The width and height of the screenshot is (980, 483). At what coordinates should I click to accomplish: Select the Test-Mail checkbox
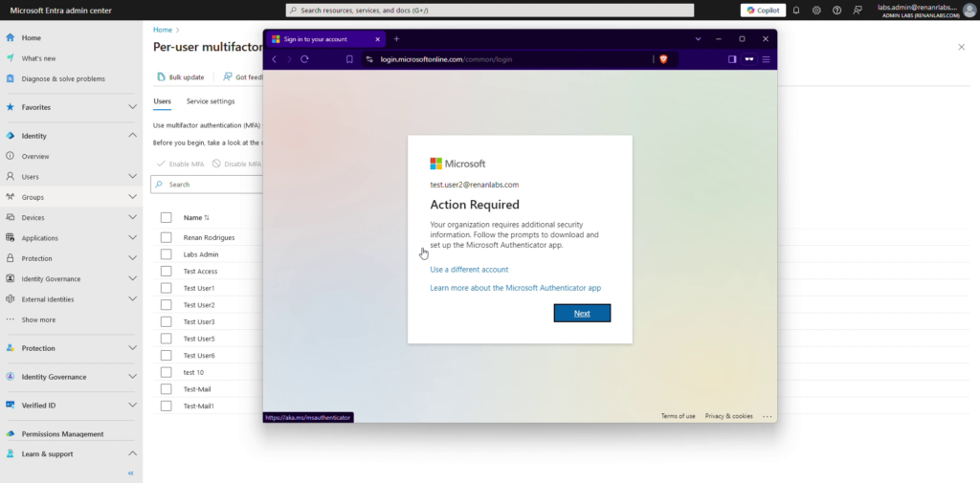(x=166, y=388)
